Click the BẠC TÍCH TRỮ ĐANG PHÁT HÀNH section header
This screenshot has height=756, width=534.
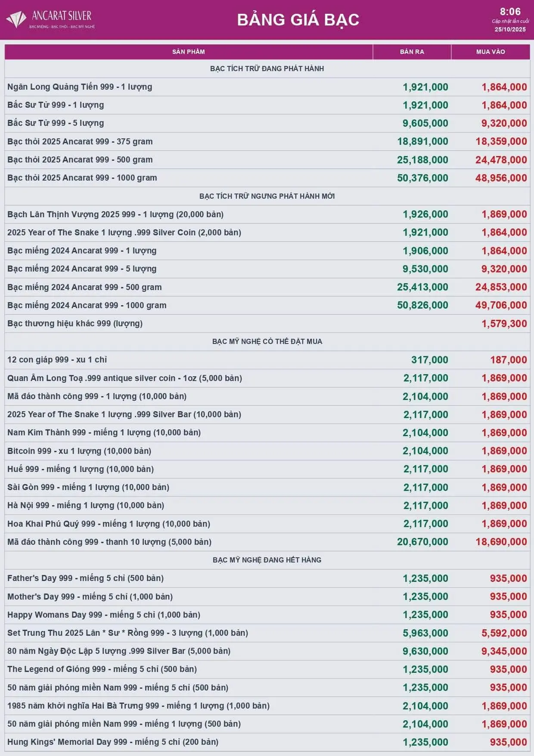tap(267, 69)
